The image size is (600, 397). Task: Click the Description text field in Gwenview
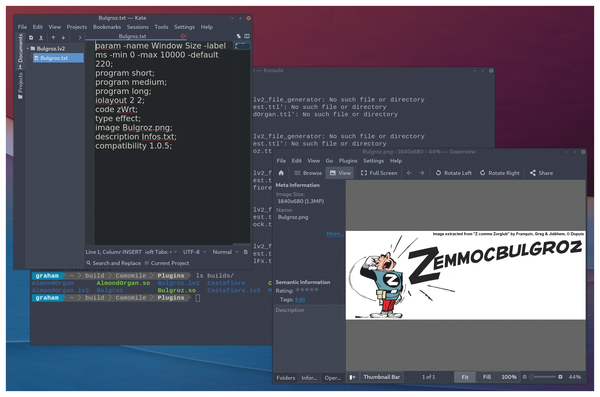[309, 337]
